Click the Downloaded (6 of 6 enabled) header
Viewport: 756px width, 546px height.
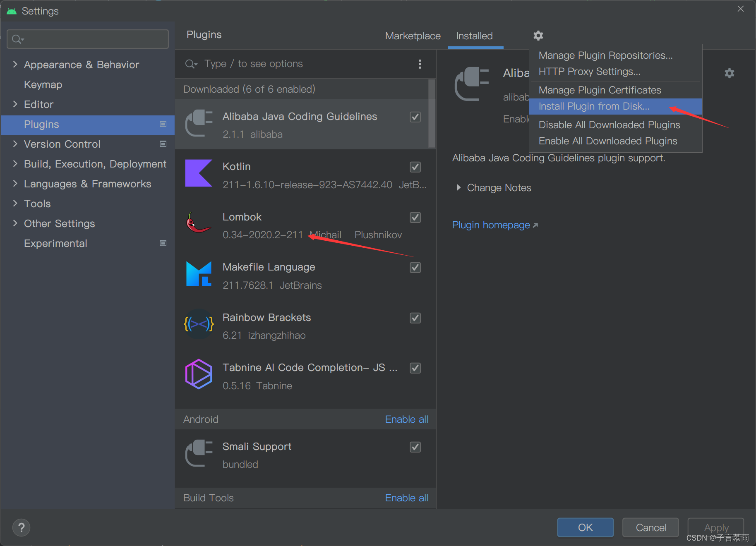tap(249, 89)
